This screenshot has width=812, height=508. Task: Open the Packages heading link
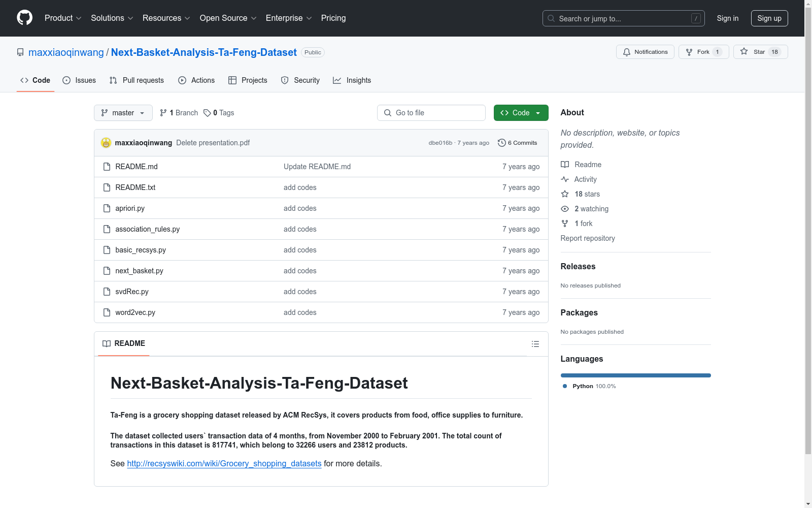[x=579, y=312]
